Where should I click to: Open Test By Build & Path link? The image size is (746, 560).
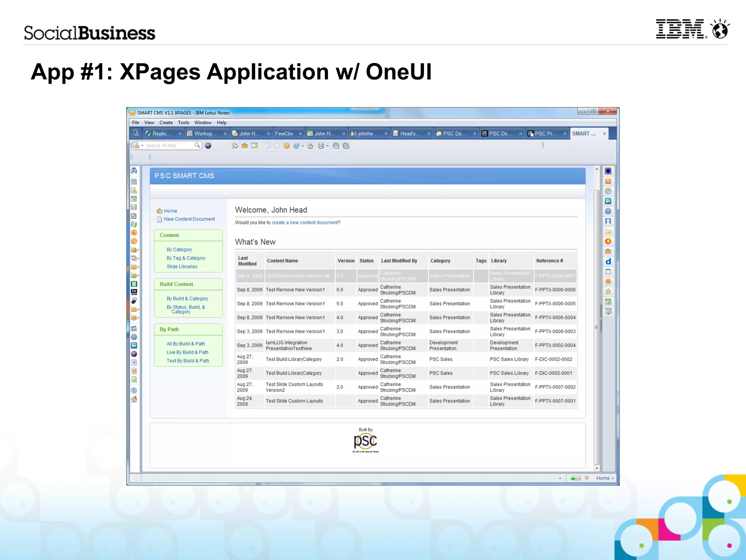click(188, 361)
